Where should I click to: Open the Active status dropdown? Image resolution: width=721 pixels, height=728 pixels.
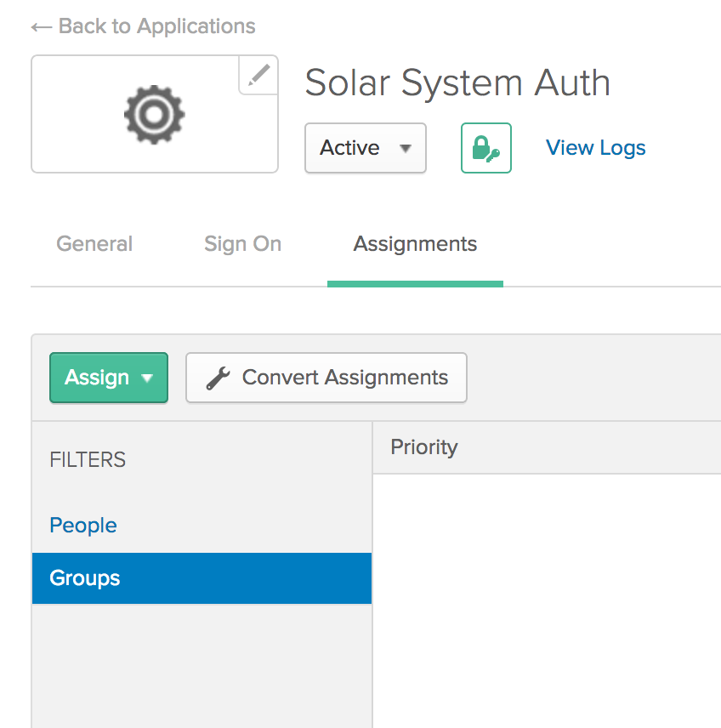pos(365,148)
